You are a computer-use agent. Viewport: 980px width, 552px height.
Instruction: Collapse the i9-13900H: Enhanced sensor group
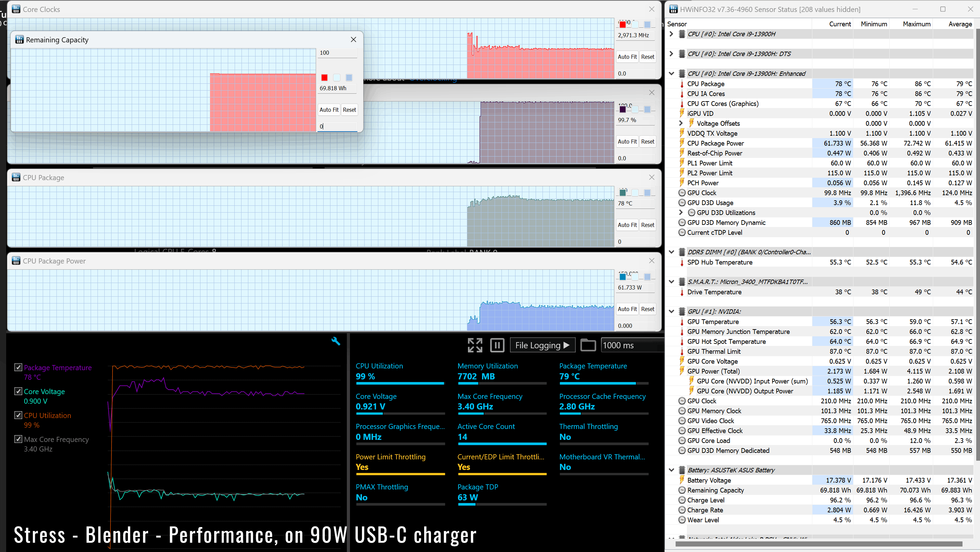pyautogui.click(x=671, y=73)
